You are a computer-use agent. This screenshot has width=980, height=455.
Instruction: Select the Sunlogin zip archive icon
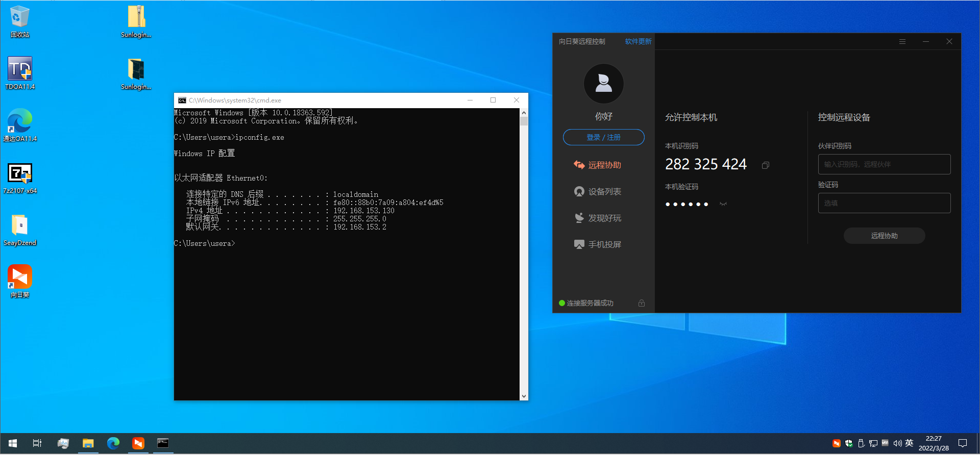(136, 21)
